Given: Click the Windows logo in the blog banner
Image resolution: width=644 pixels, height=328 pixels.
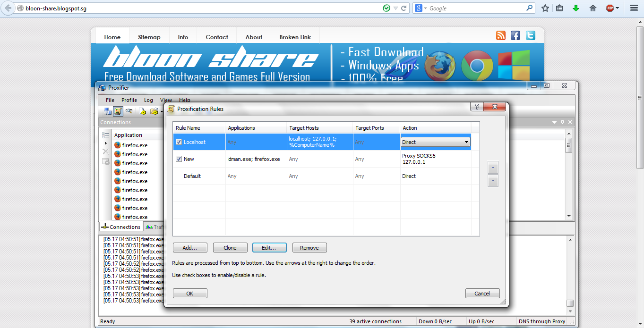Looking at the screenshot, I should 514,66.
